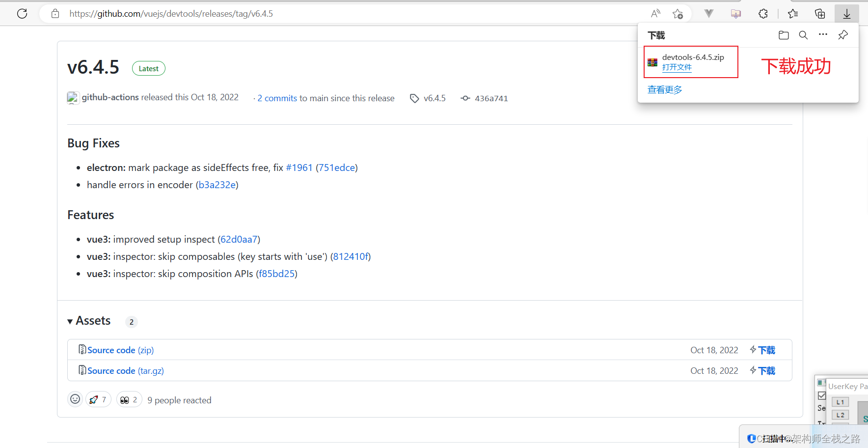Open more options in downloads panel
This screenshot has width=868, height=448.
823,34
